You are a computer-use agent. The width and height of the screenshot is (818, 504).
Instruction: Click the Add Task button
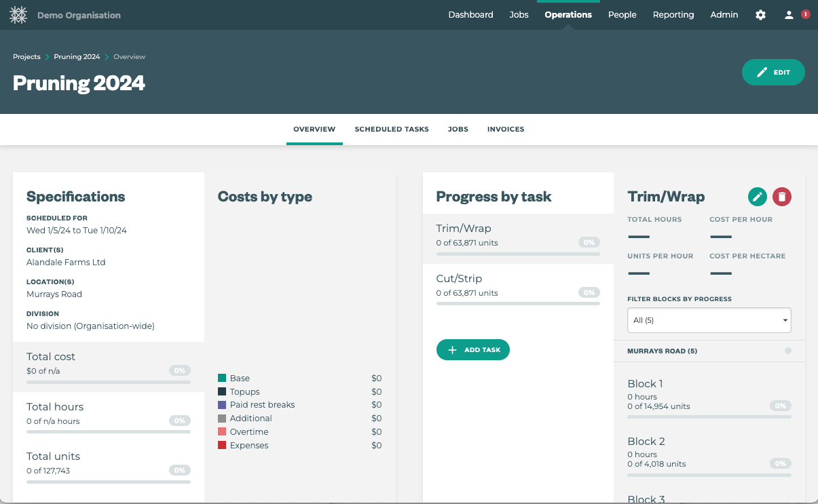pyautogui.click(x=472, y=350)
